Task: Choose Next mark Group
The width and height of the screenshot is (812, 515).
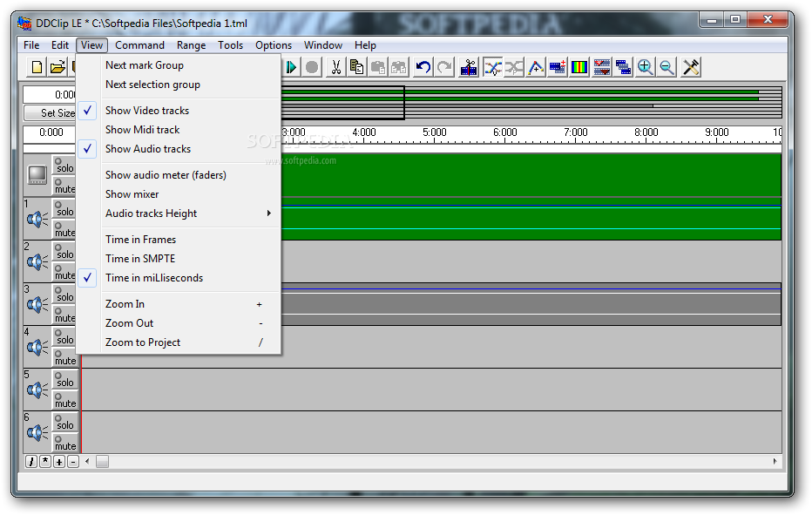Action: point(179,65)
